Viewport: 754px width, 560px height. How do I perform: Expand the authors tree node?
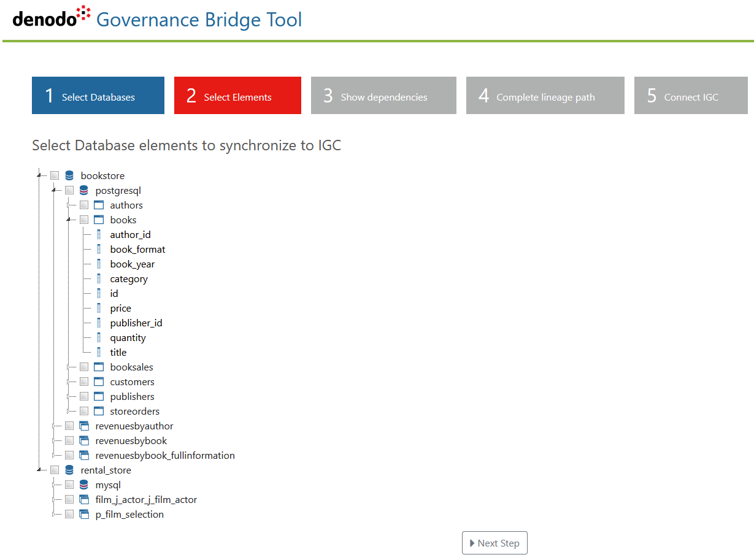[68, 205]
